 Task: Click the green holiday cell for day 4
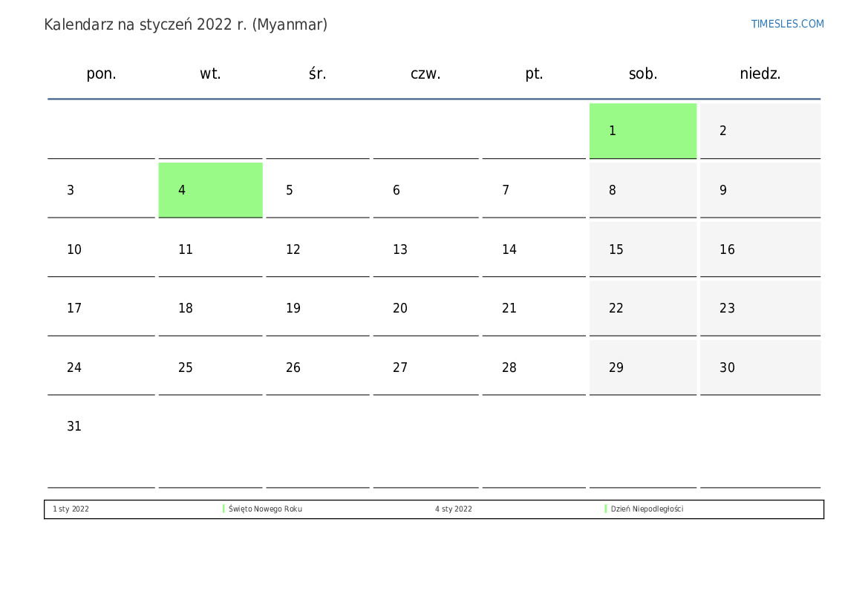point(210,190)
